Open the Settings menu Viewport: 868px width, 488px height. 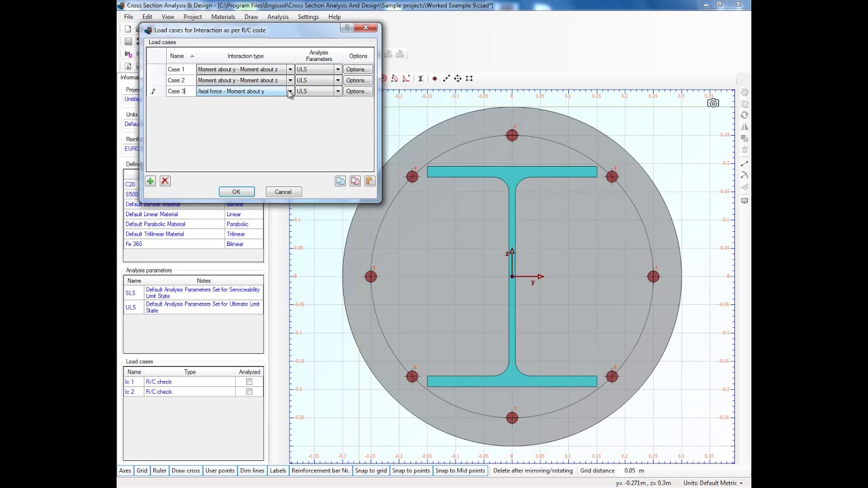tap(308, 16)
